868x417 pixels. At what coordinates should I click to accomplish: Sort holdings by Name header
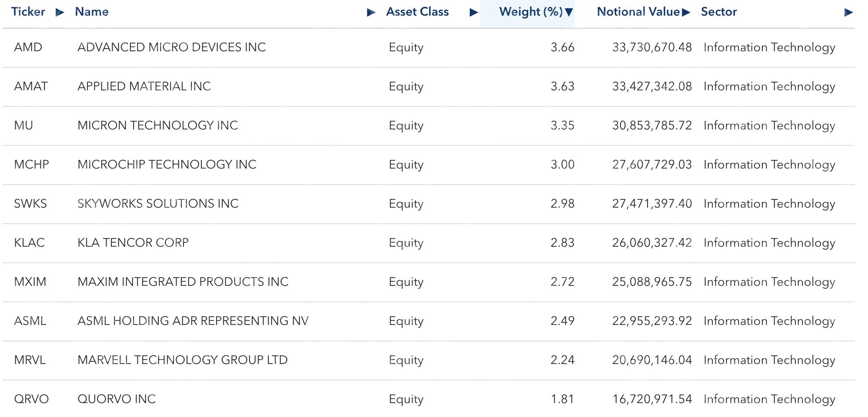coord(92,12)
